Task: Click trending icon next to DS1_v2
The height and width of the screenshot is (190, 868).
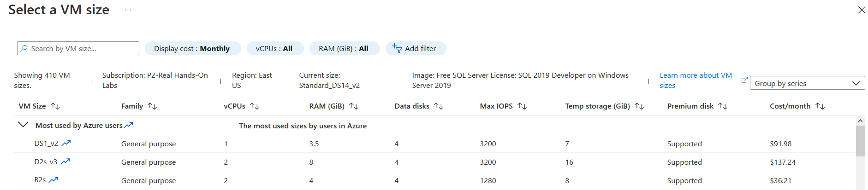Action: [66, 143]
